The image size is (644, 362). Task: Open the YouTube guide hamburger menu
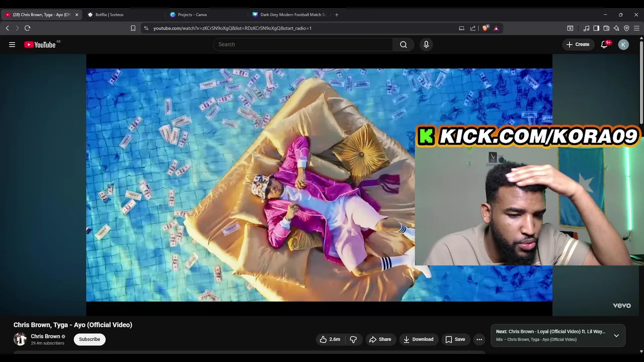12,45
